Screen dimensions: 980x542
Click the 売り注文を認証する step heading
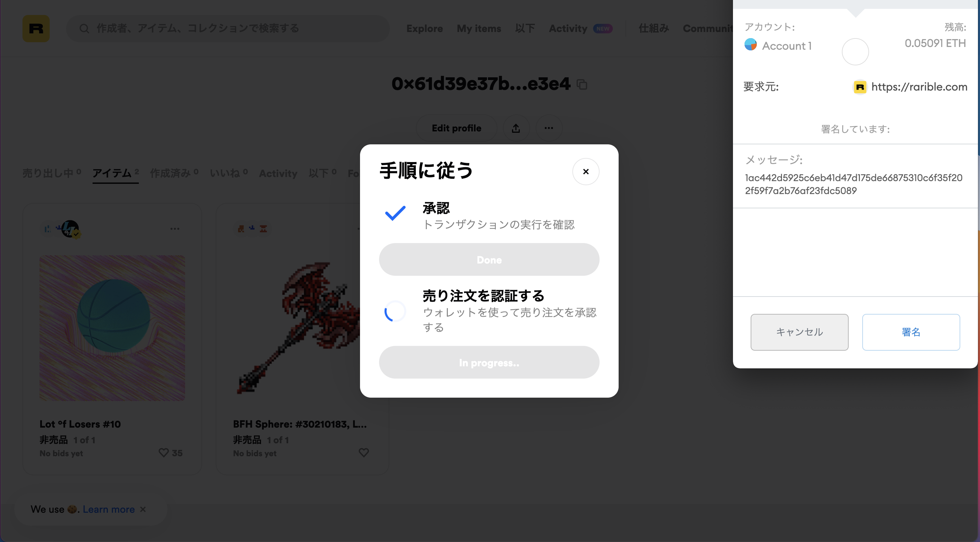pos(484,296)
